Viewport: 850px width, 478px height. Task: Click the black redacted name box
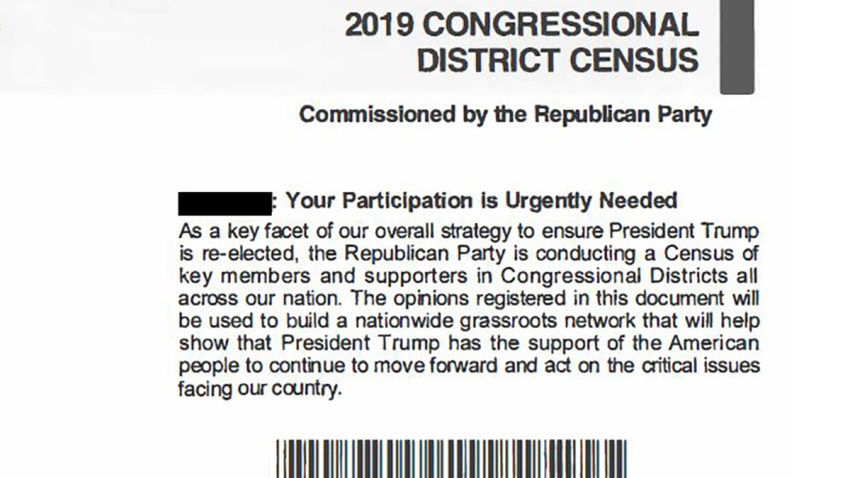click(225, 203)
